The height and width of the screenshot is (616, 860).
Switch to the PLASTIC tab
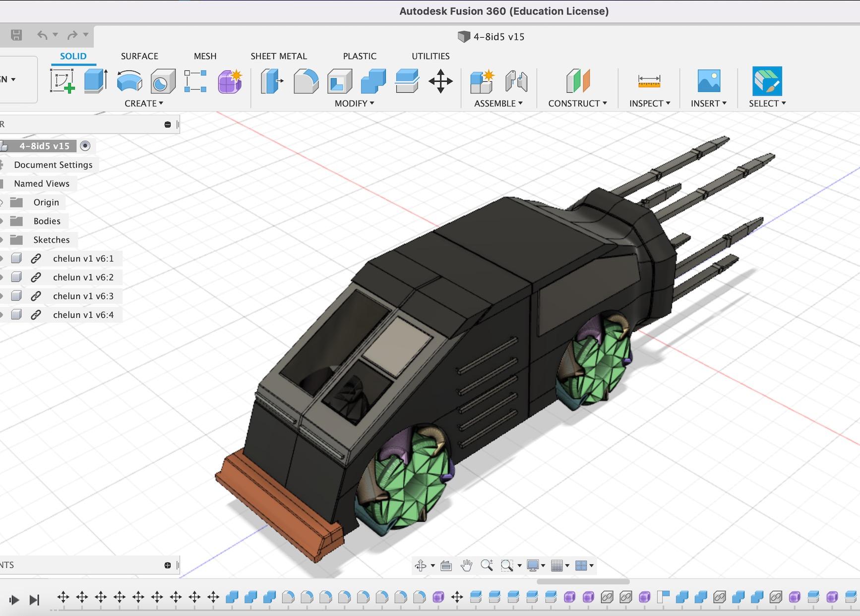(360, 56)
